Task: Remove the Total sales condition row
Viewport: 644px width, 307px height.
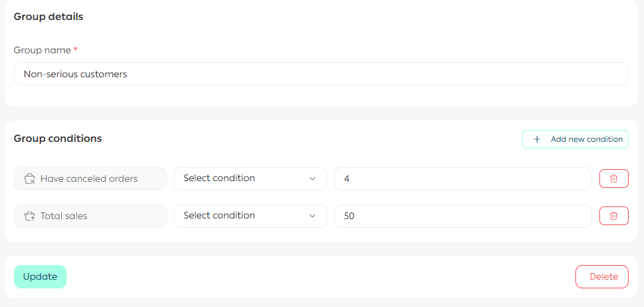Action: click(613, 216)
